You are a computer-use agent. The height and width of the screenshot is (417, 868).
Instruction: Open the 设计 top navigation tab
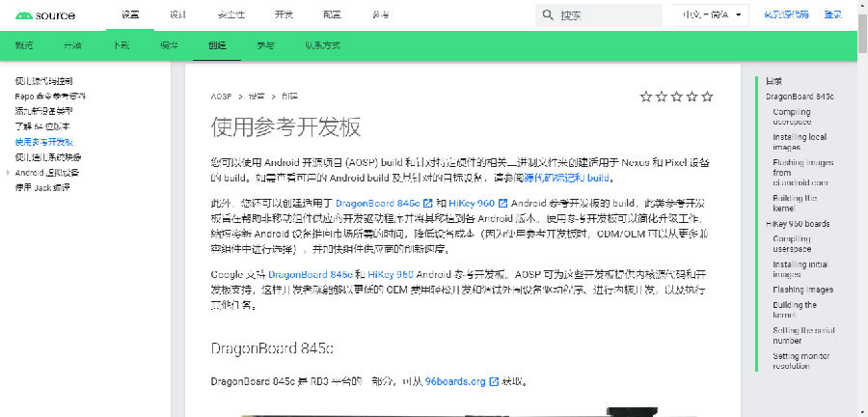point(178,14)
